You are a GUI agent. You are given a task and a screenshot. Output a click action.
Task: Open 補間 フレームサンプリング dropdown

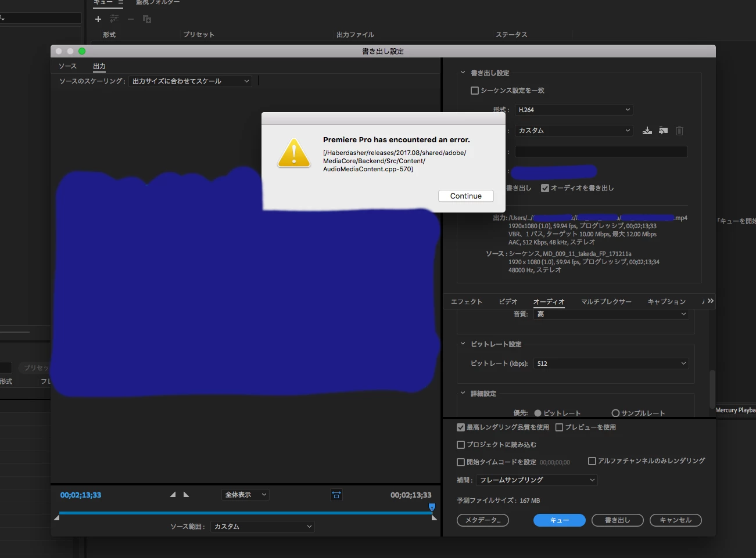pyautogui.click(x=537, y=480)
